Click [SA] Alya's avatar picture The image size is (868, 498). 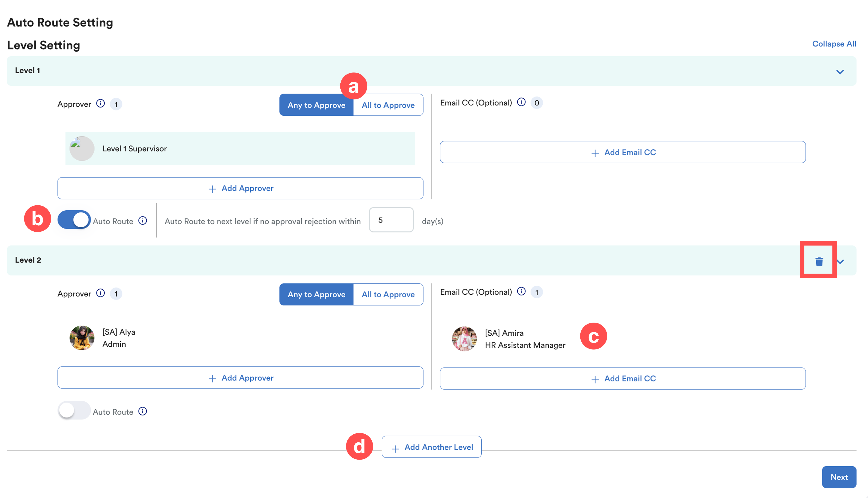[x=82, y=338]
